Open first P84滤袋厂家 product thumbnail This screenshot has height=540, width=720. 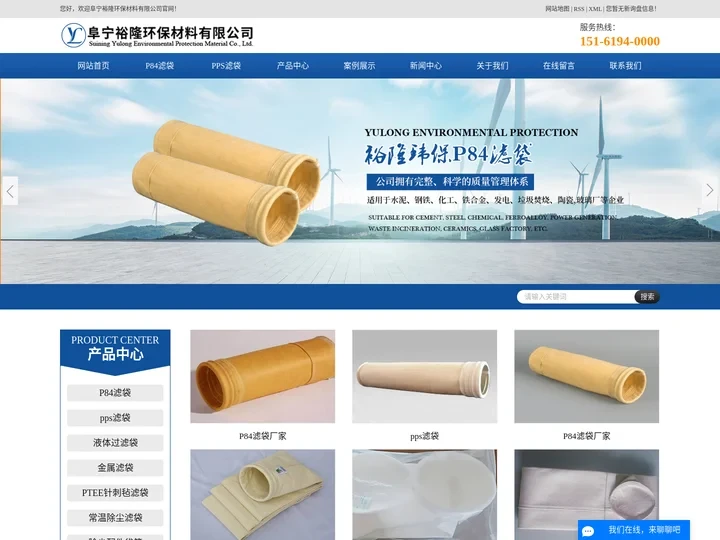click(x=263, y=376)
